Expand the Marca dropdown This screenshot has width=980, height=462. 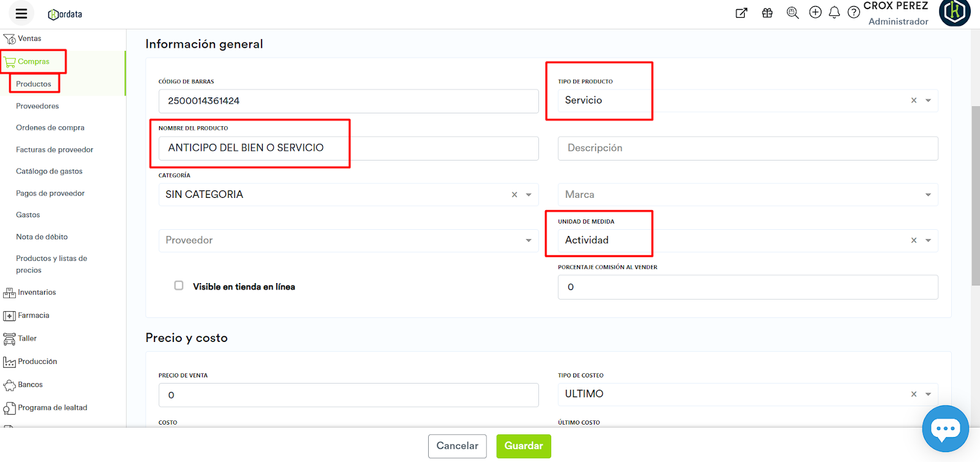tap(928, 195)
